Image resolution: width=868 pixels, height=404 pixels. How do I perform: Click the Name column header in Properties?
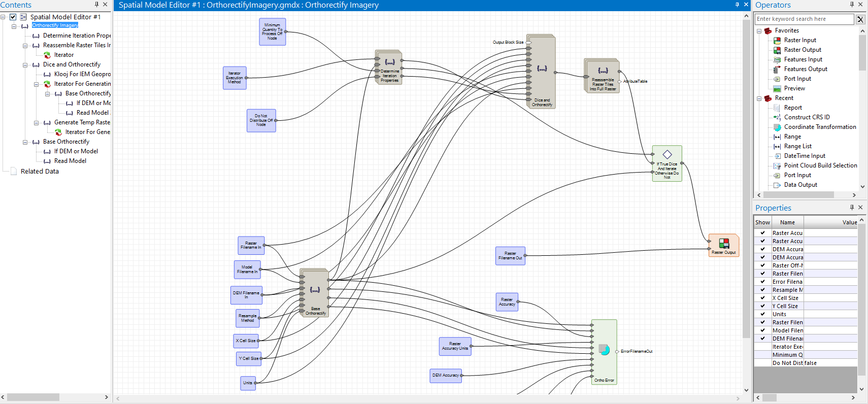pos(787,222)
